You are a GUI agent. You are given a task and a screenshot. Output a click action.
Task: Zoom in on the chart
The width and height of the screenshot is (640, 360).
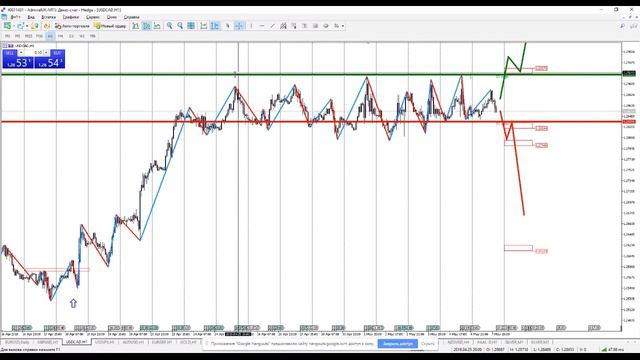pos(169,26)
